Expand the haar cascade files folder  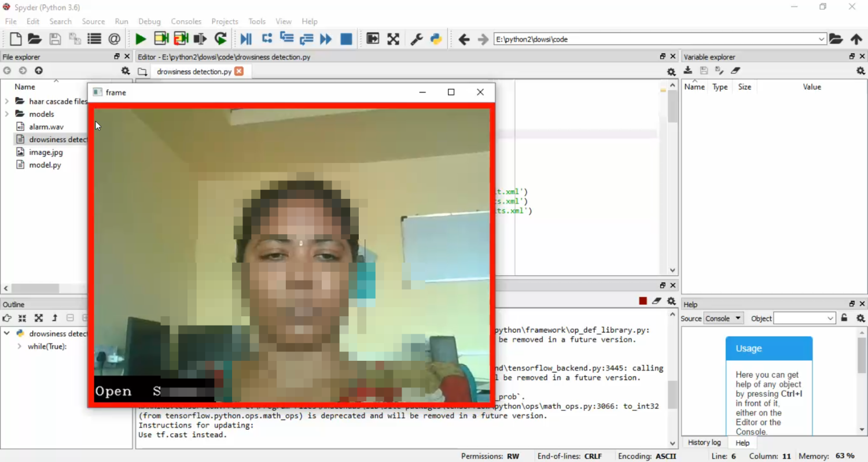(x=6, y=101)
